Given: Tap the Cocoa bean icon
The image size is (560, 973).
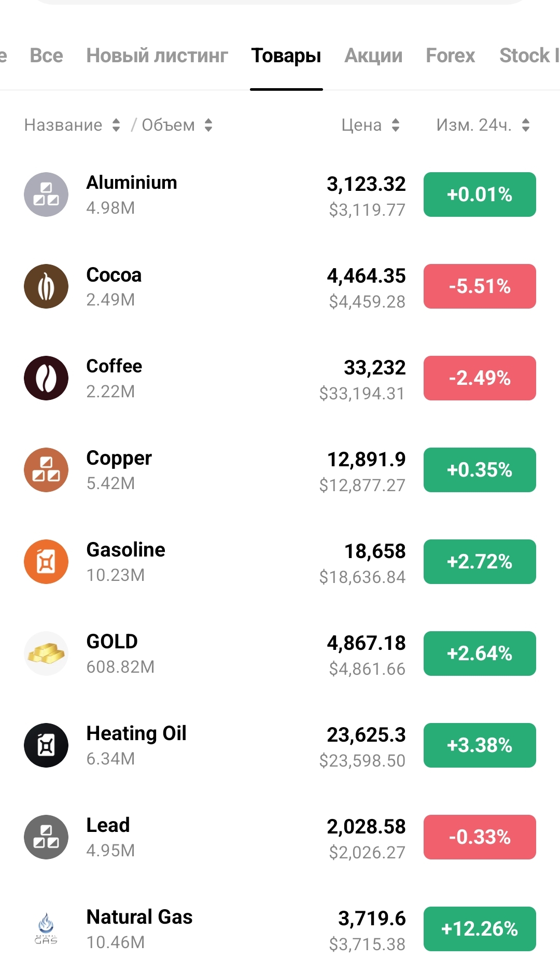Looking at the screenshot, I should [46, 286].
